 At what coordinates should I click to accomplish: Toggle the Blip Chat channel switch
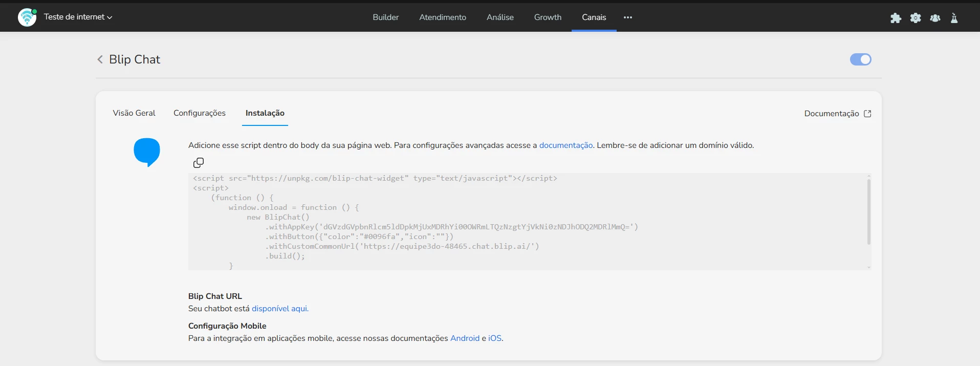pos(861,59)
